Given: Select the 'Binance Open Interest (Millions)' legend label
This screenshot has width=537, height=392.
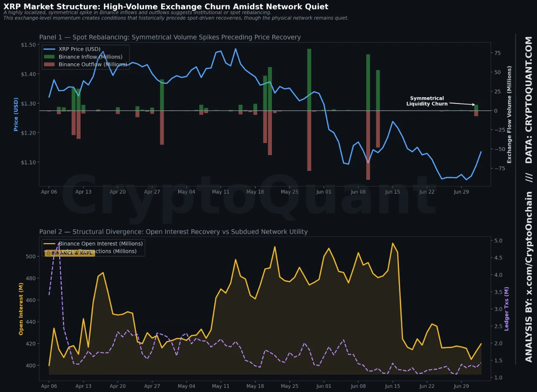Looking at the screenshot, I should (x=101, y=244).
